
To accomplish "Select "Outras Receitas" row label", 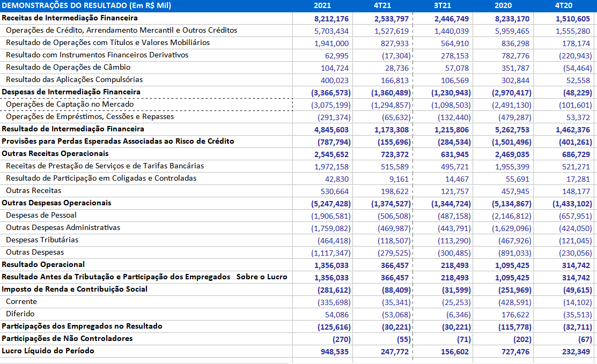I will click(x=33, y=190).
